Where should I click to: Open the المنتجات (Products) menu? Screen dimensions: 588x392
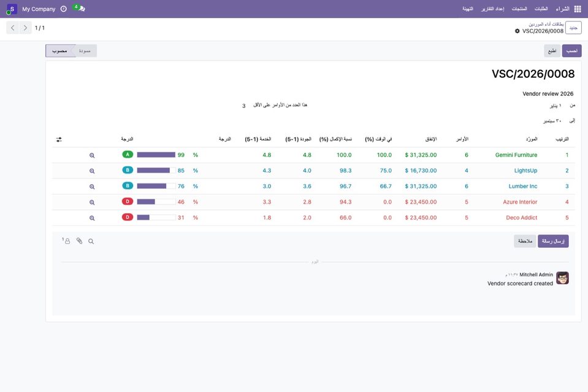tap(519, 9)
